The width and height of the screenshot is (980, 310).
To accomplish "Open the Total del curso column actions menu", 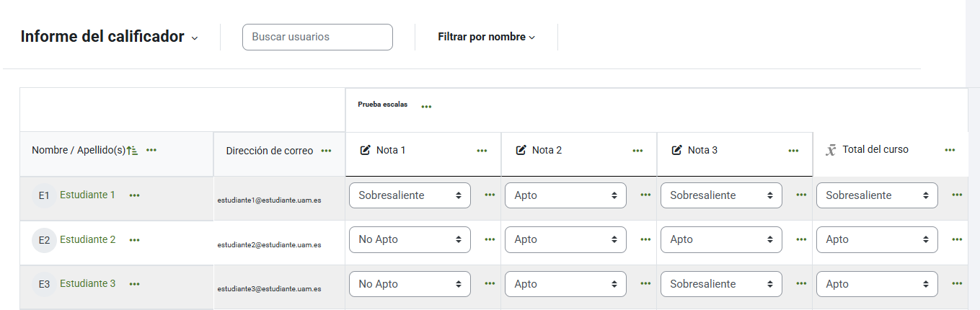I will 950,150.
